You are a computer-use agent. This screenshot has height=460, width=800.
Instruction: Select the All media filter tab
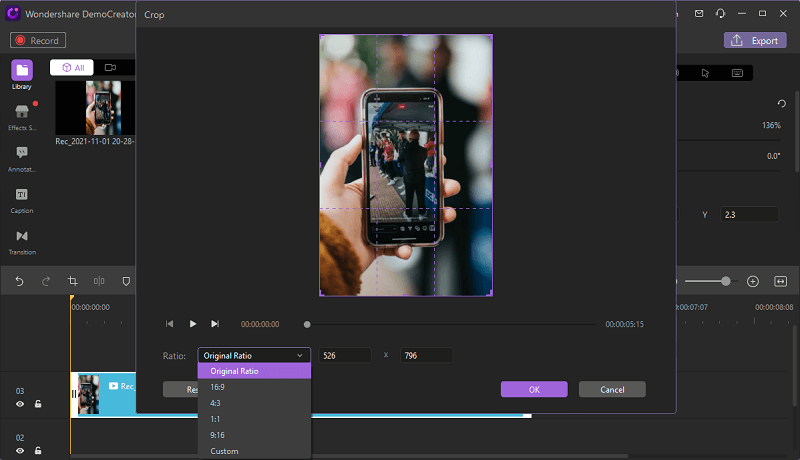(72, 67)
